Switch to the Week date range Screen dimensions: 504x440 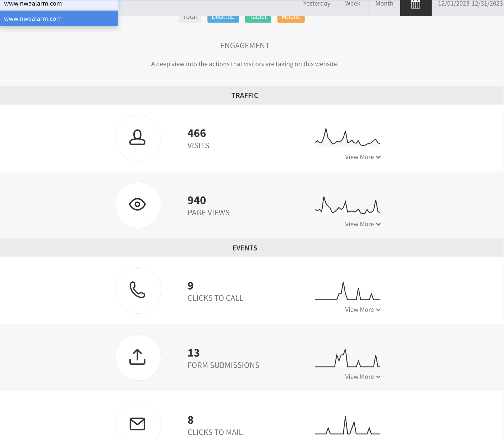(x=352, y=4)
